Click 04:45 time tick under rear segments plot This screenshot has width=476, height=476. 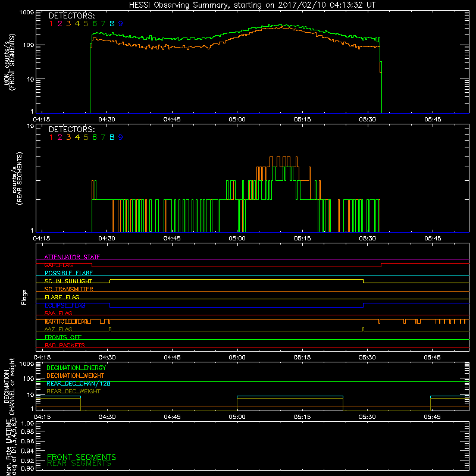tap(172, 239)
